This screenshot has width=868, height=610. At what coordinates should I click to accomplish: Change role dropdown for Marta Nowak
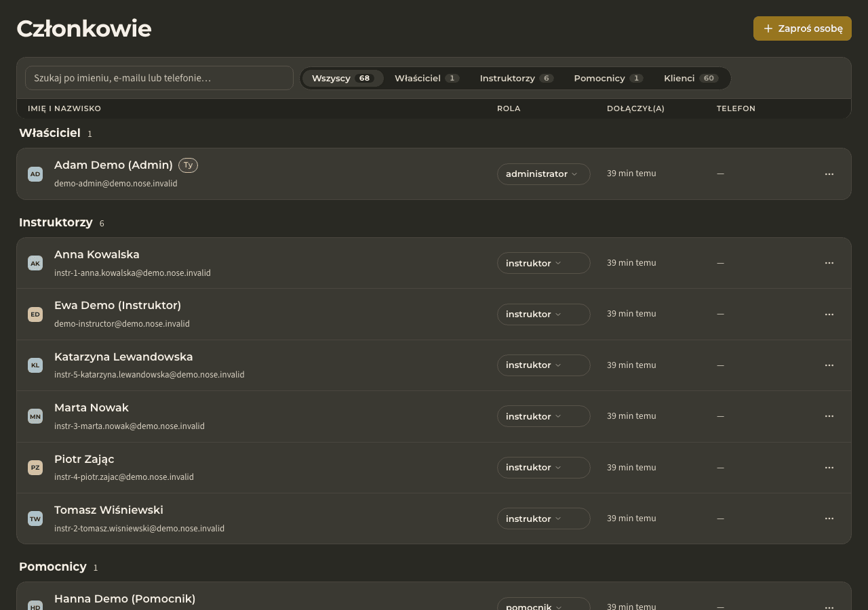(x=544, y=416)
